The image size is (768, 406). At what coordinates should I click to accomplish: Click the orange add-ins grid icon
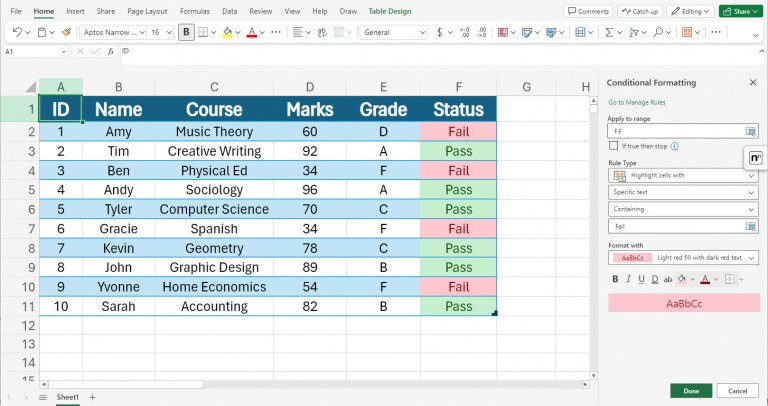tap(687, 32)
